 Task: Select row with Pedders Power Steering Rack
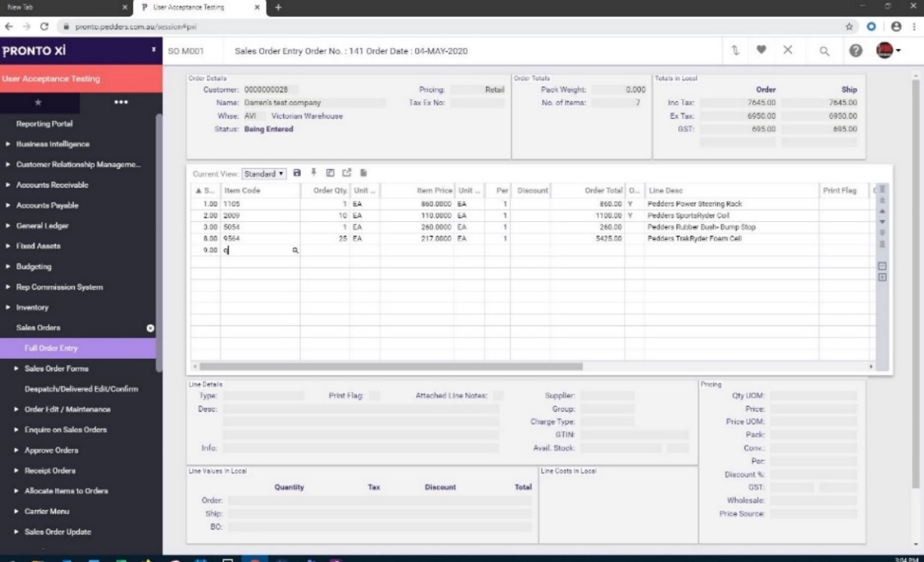pyautogui.click(x=532, y=204)
